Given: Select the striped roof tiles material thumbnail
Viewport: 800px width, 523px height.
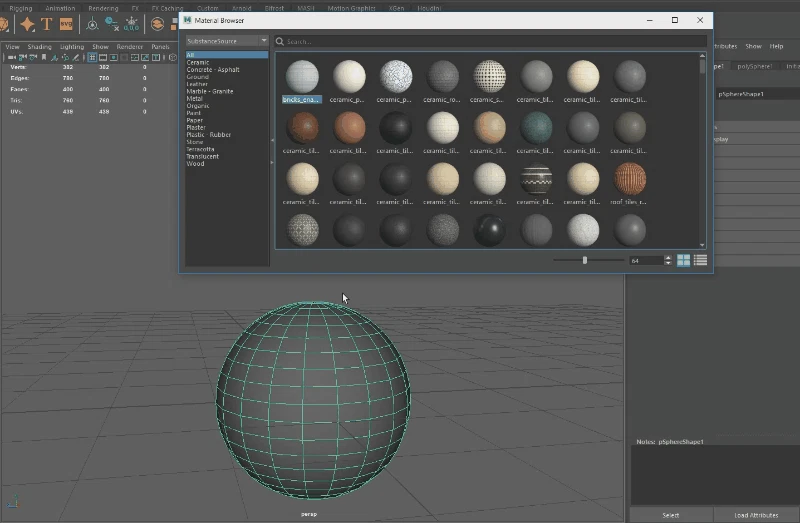Looking at the screenshot, I should coord(629,178).
